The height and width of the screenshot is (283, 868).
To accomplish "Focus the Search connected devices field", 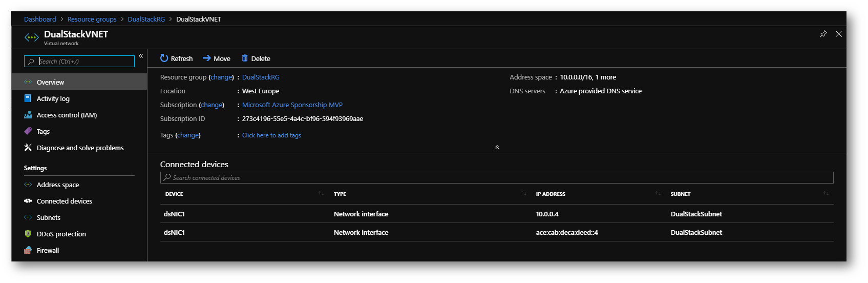I will click(x=497, y=177).
